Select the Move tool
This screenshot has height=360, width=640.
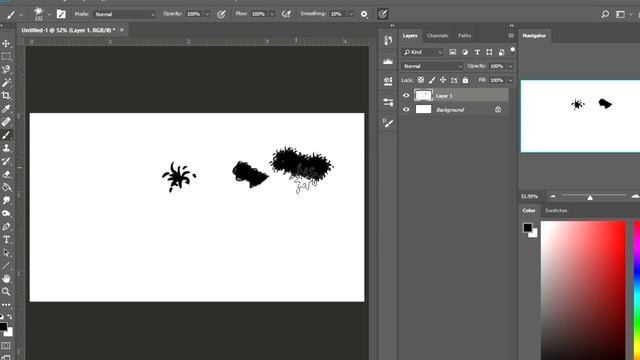click(6, 43)
